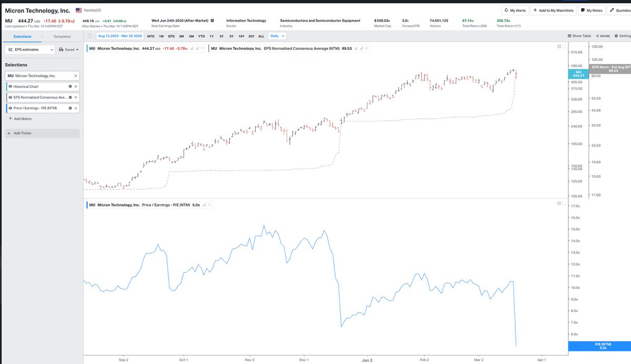Click Total Return (1Y) 336.73%
The image size is (631, 364).
click(504, 20)
